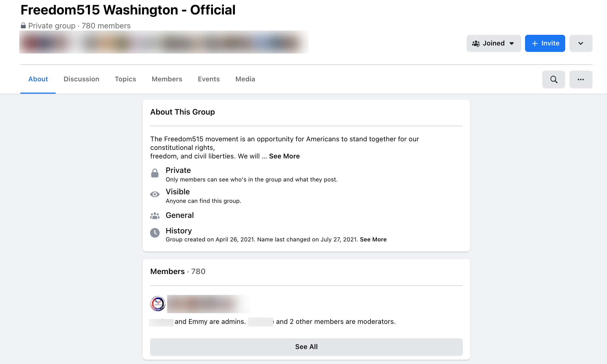This screenshot has width=607, height=364.
Task: Click the blurred group cover photo strip
Action: click(164, 42)
